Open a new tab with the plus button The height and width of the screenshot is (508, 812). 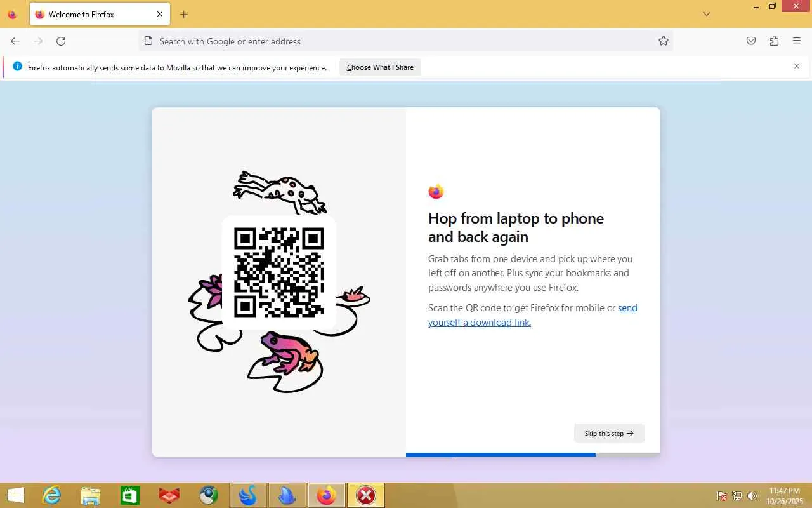click(x=184, y=14)
